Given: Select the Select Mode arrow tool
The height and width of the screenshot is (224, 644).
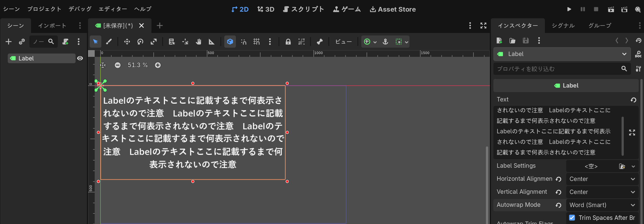Looking at the screenshot, I should point(96,42).
